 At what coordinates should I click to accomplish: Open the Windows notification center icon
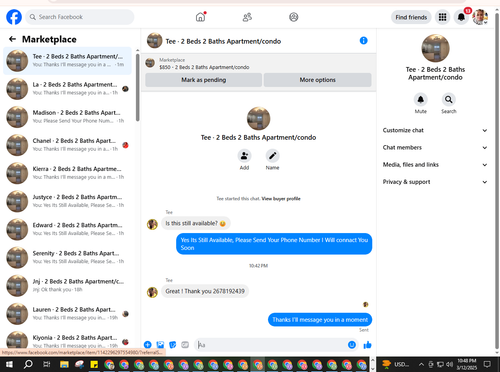click(487, 364)
